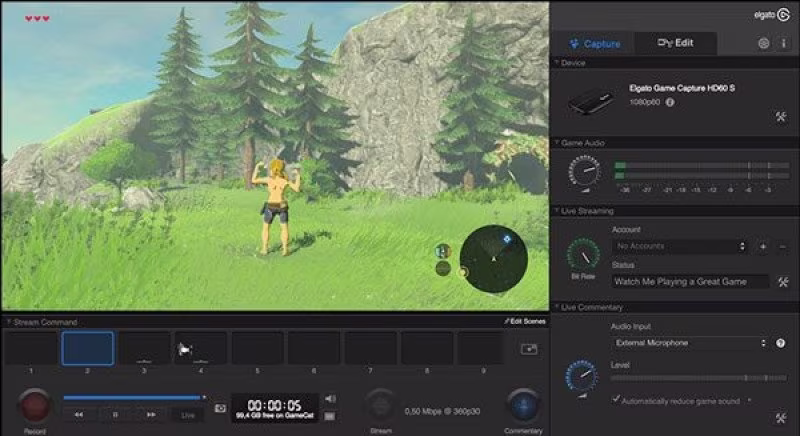
Task: Click the game preview video area
Action: pyautogui.click(x=275, y=156)
